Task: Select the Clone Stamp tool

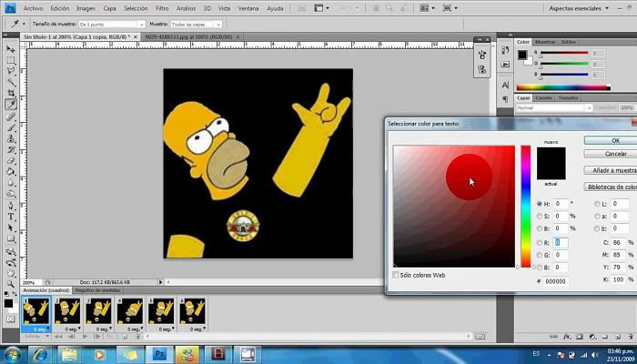Action: (x=11, y=139)
